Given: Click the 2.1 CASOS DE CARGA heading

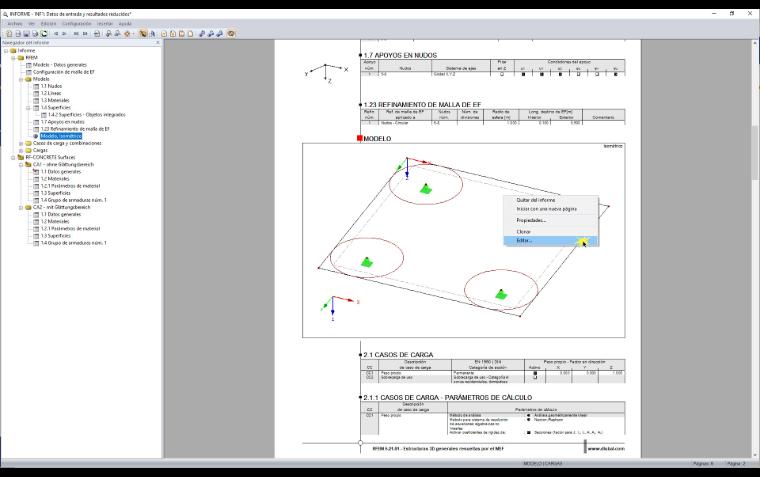Looking at the screenshot, I should click(x=398, y=355).
